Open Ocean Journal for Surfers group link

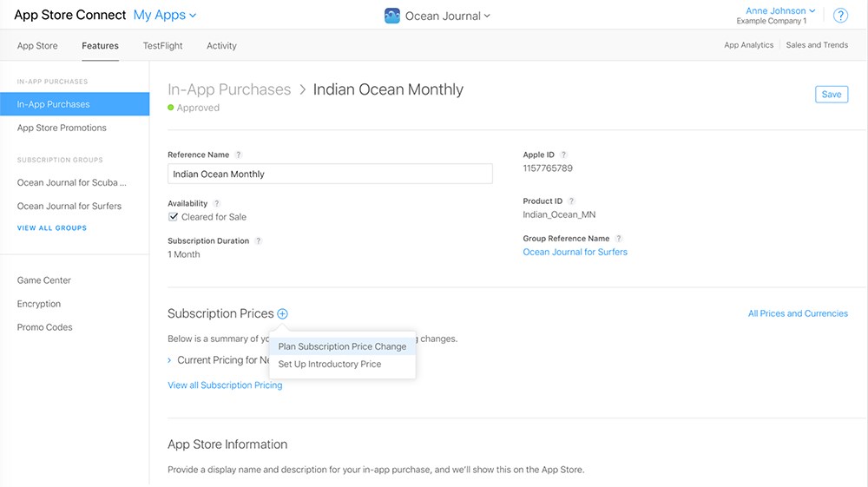point(575,252)
